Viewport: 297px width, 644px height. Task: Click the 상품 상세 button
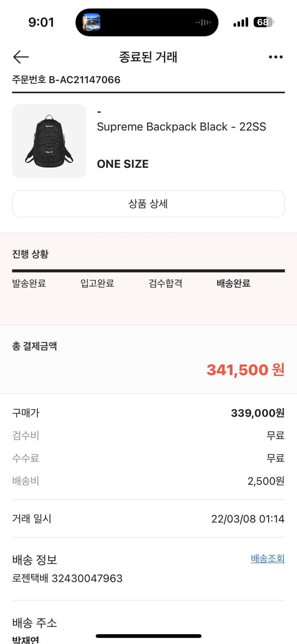click(x=148, y=204)
